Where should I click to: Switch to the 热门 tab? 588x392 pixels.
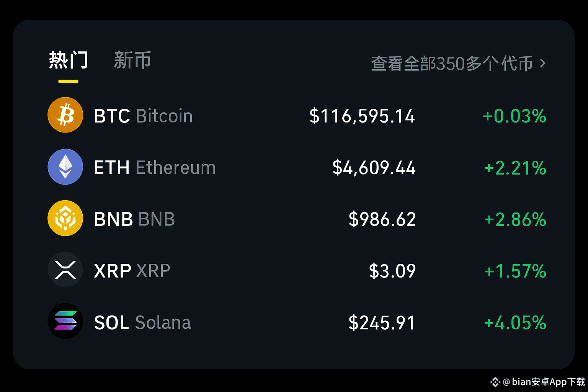tap(69, 60)
